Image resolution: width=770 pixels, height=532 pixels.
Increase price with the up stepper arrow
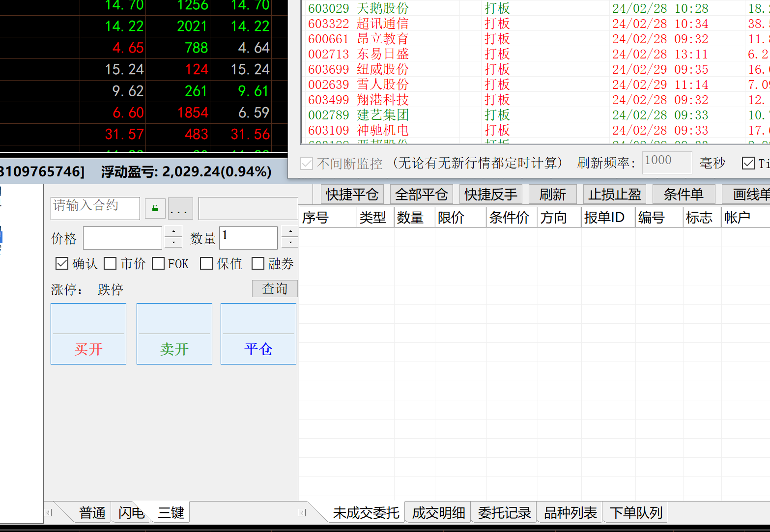point(173,231)
